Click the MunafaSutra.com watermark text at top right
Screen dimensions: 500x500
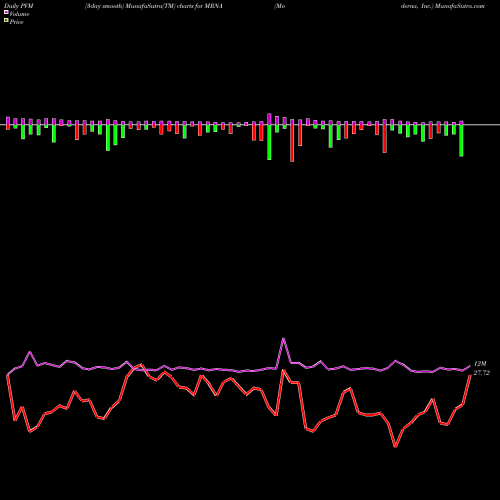coord(460,6)
